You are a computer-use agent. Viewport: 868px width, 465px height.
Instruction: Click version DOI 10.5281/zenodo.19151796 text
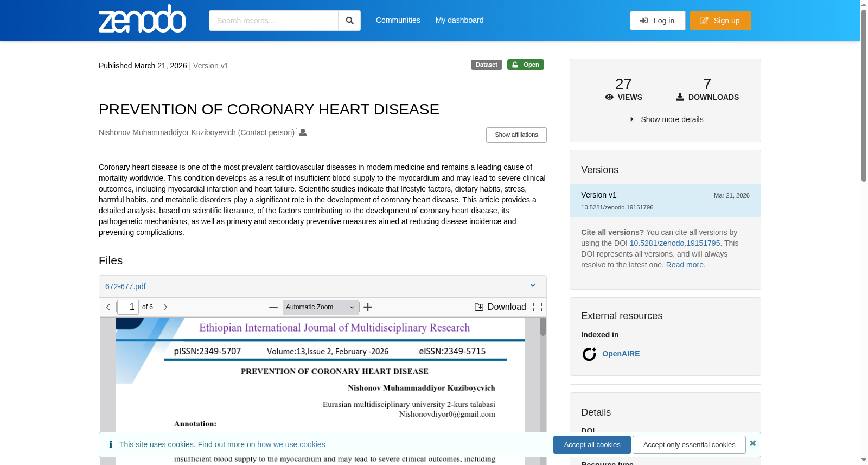(617, 207)
